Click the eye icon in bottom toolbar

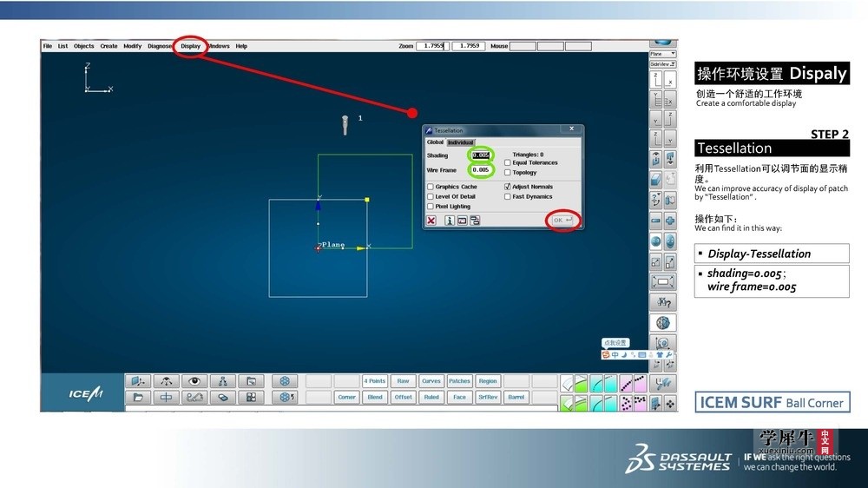(x=194, y=381)
